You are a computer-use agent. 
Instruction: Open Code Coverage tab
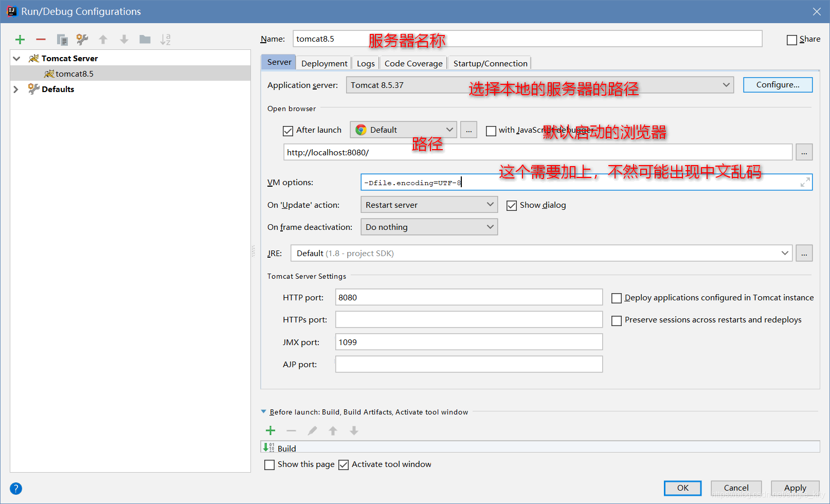click(x=413, y=63)
